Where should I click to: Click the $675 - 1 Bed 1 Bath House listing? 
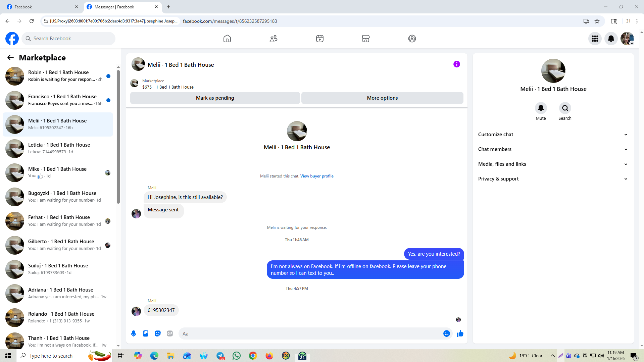click(168, 87)
